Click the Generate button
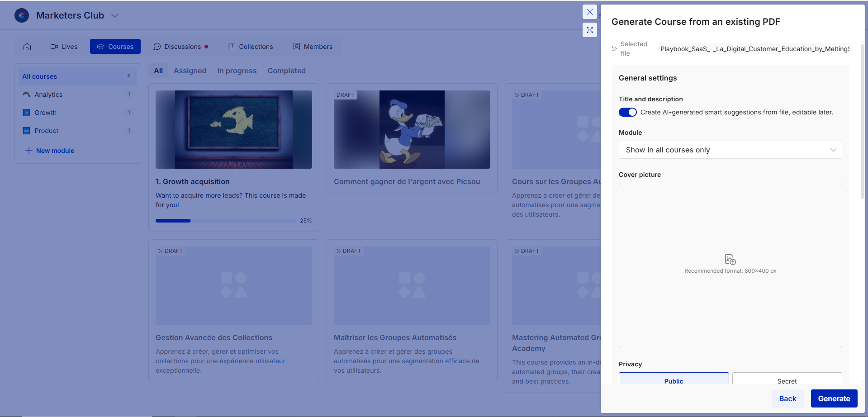868x417 pixels. pos(834,398)
